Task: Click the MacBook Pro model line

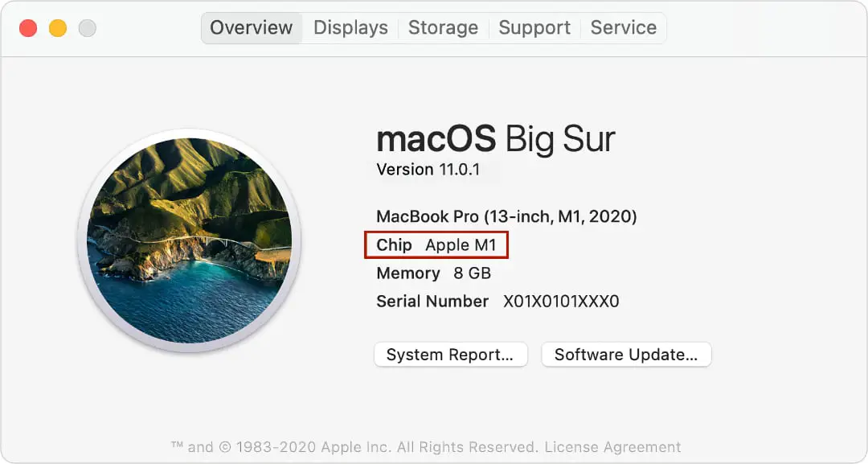Action: point(506,216)
